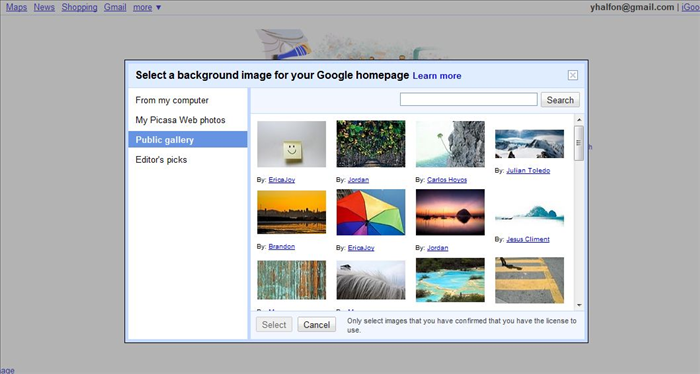Open EricaJoy link under umbrella photo
The height and width of the screenshot is (374, 700).
[361, 248]
